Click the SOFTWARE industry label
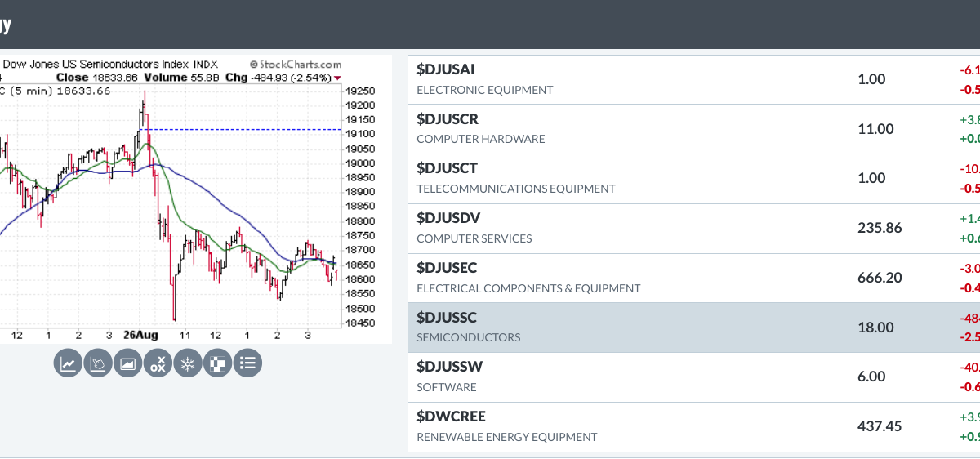 pyautogui.click(x=447, y=387)
